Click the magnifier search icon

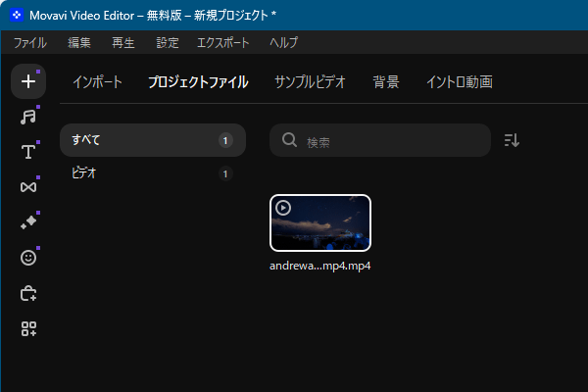click(289, 140)
